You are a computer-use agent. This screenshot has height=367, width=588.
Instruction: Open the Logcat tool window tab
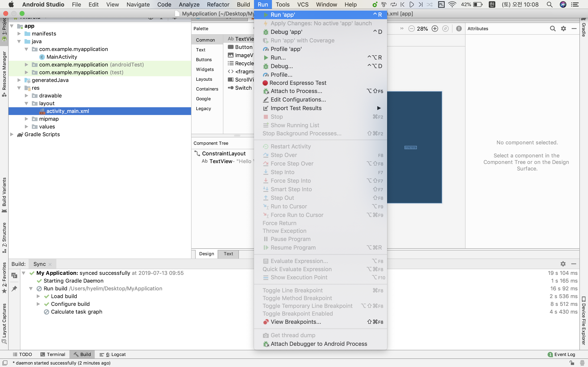point(112,354)
